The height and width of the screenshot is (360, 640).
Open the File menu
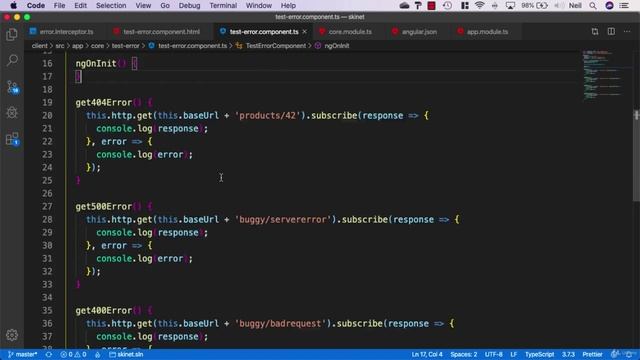(x=59, y=6)
